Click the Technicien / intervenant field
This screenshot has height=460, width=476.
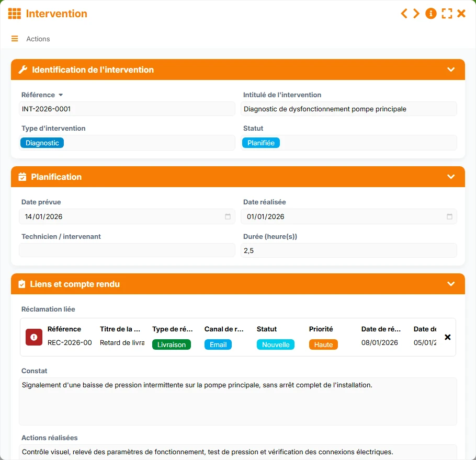pyautogui.click(x=127, y=250)
